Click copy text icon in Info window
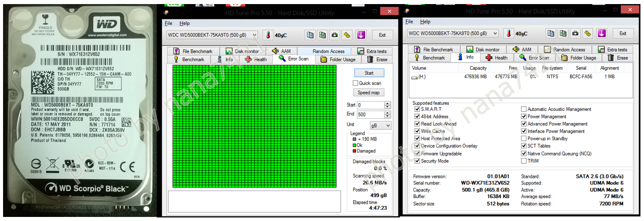Image resolution: width=644 pixels, height=221 pixels. pyautogui.click(x=551, y=33)
